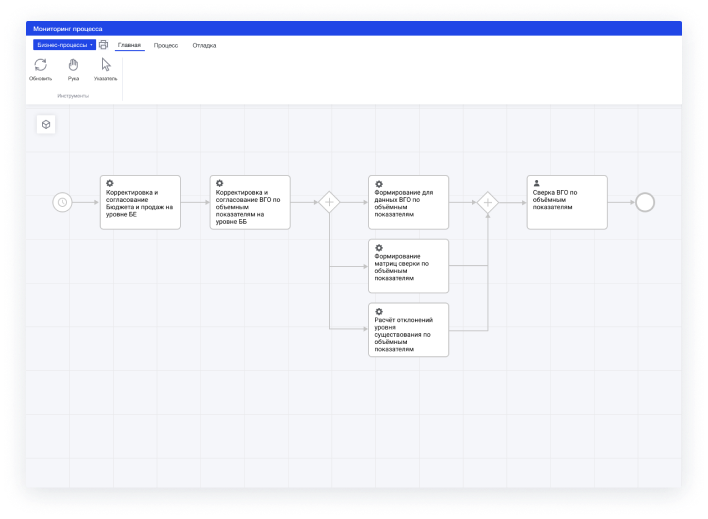Screen dimensions: 708x519
Task: Select task Формирование для данных ВГО
Action: click(409, 202)
